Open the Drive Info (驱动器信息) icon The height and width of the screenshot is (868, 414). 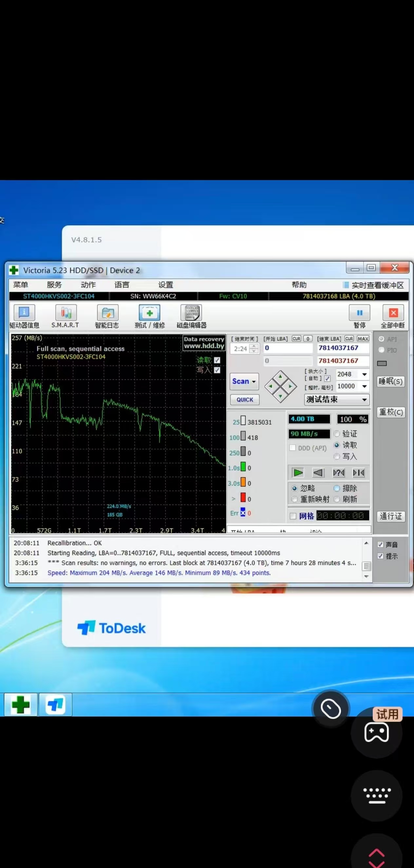click(x=24, y=313)
